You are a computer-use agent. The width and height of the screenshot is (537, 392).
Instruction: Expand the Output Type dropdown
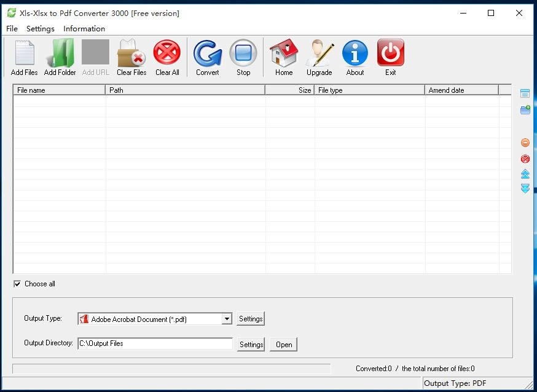(227, 319)
